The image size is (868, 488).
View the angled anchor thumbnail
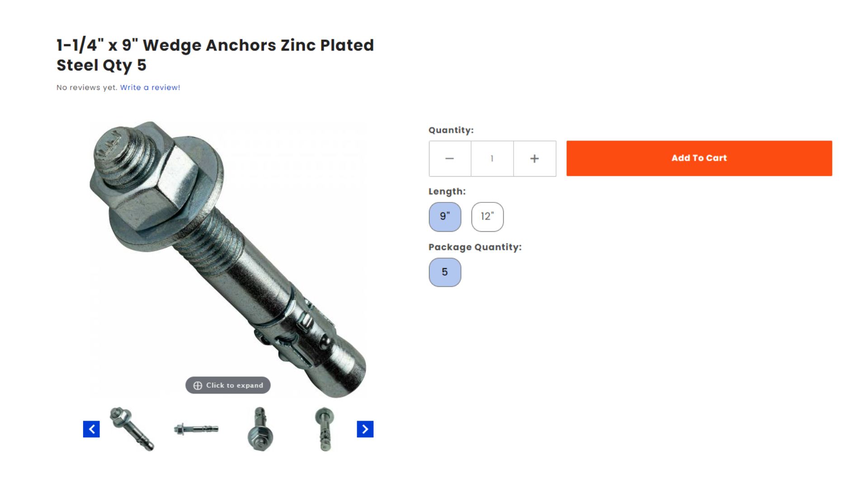tap(132, 429)
